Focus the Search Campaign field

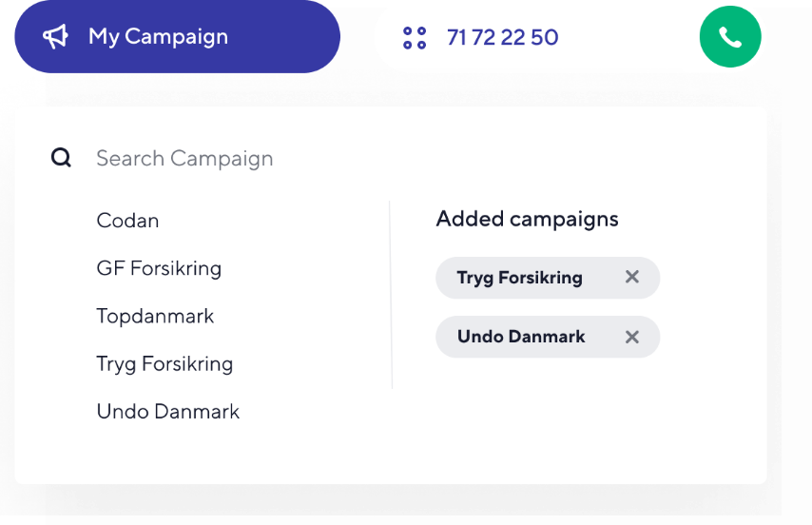(332, 158)
